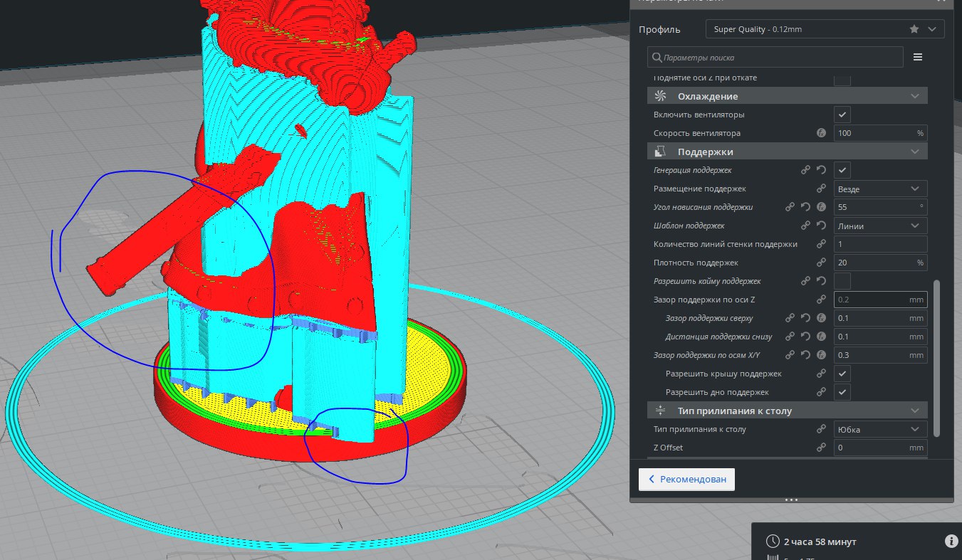Reset Генерация поддержек using its revert arrow

(x=821, y=170)
